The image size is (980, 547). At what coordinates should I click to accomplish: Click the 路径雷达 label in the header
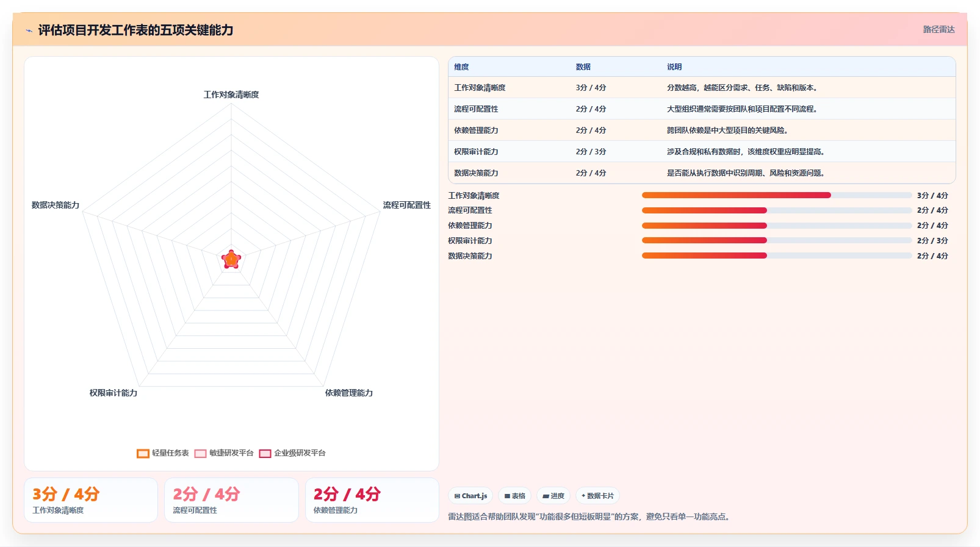click(x=939, y=29)
